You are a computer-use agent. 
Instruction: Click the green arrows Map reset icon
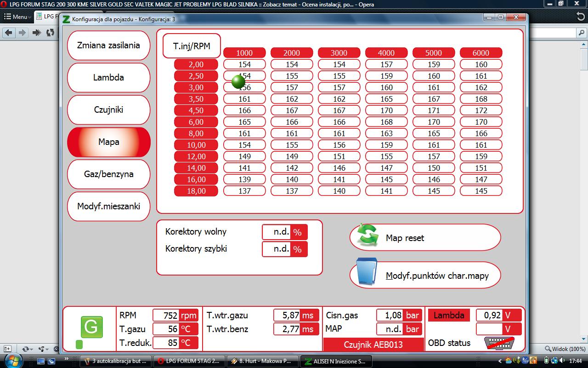[367, 236]
